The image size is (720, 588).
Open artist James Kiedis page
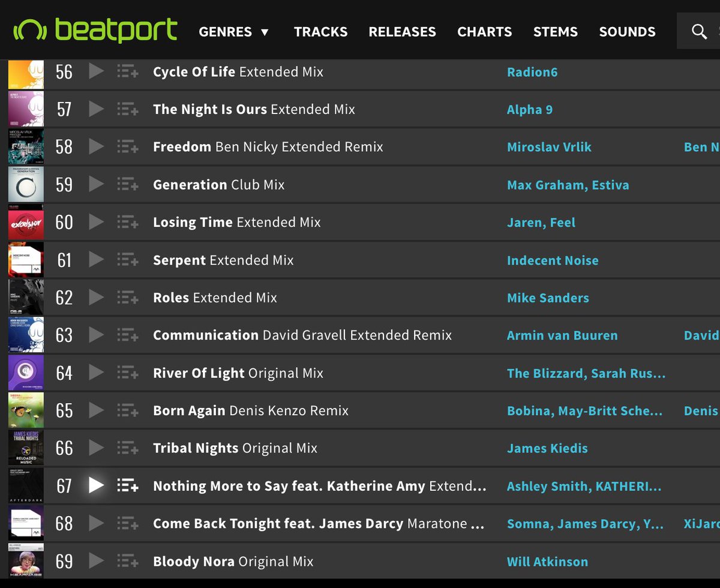tap(547, 448)
